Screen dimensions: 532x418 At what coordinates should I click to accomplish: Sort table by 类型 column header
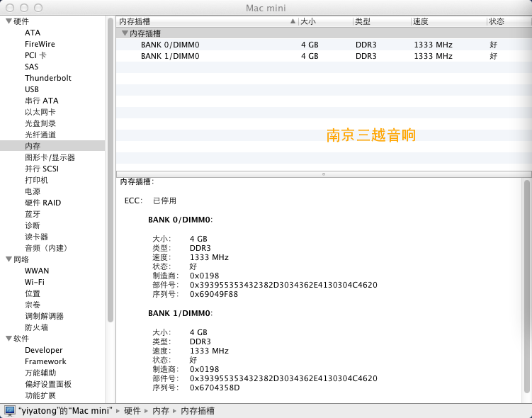(x=382, y=21)
